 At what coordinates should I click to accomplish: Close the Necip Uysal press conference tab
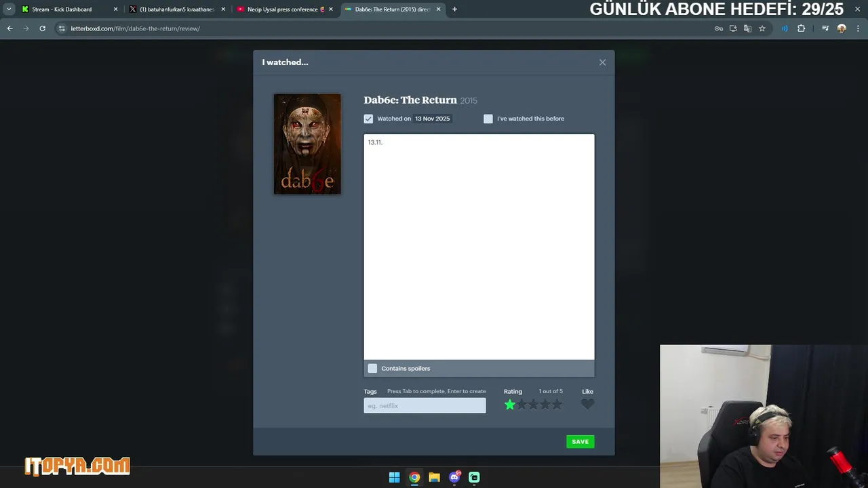[331, 9]
